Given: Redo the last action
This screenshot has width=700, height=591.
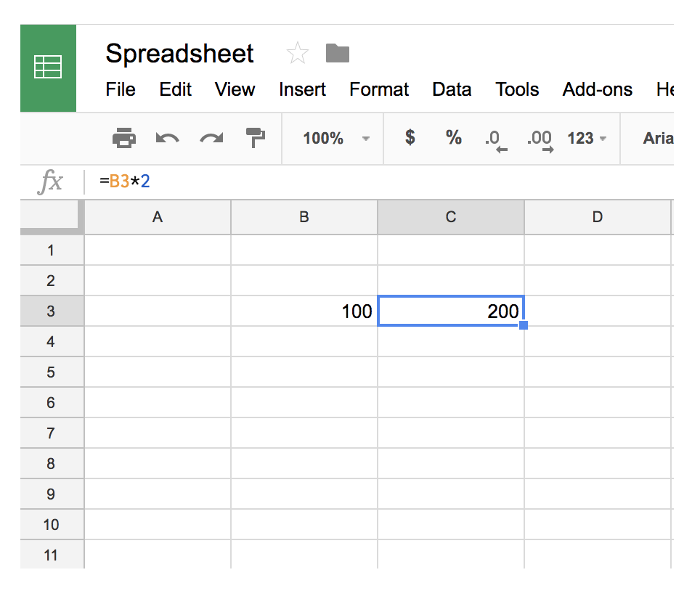Looking at the screenshot, I should coord(211,138).
